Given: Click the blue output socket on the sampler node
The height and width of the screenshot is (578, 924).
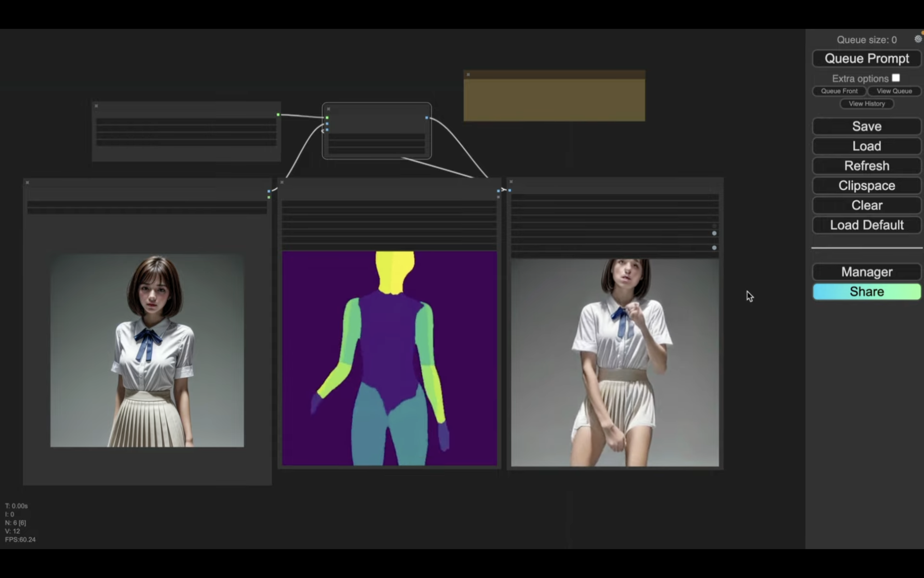Looking at the screenshot, I should (x=427, y=117).
